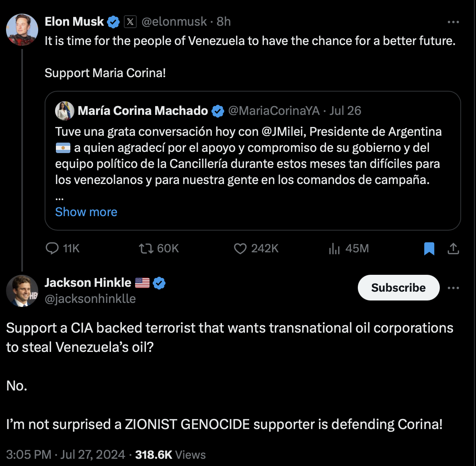Screen dimensions: 476x466
Task: Open more options for Elon Musk's post
Action: coord(453,22)
